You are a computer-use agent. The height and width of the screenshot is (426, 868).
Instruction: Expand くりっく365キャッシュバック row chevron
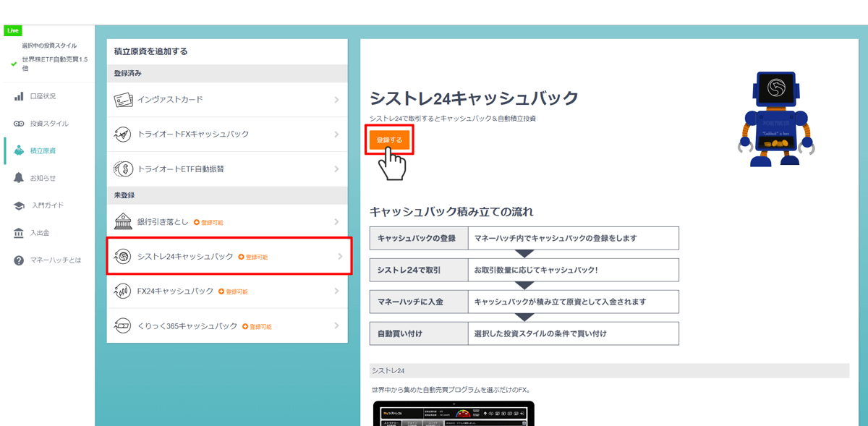point(336,326)
